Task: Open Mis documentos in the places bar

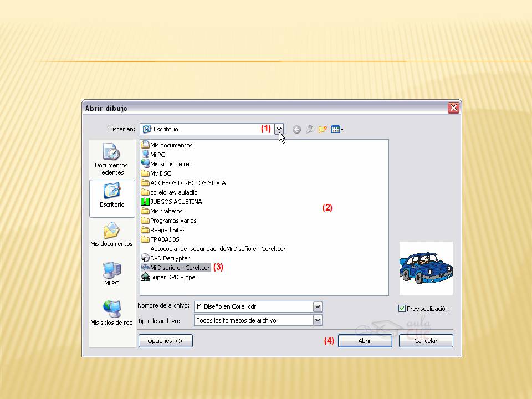Action: pyautogui.click(x=111, y=234)
